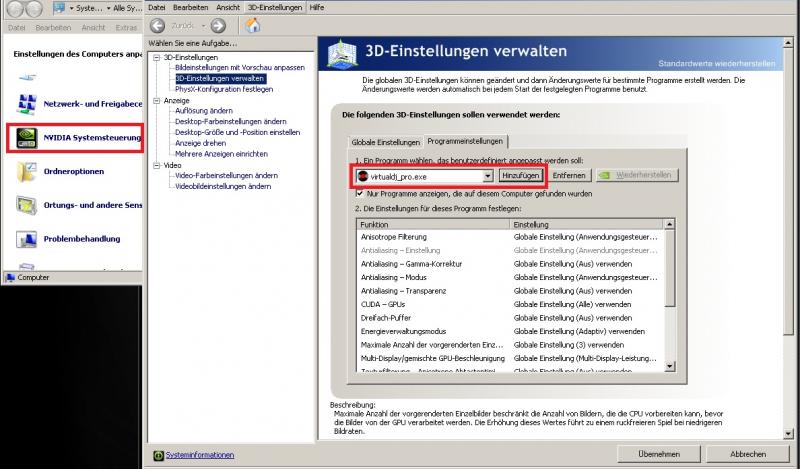This screenshot has width=800, height=469.
Task: Select Dreifach-Puffer row
Action: [x=511, y=318]
